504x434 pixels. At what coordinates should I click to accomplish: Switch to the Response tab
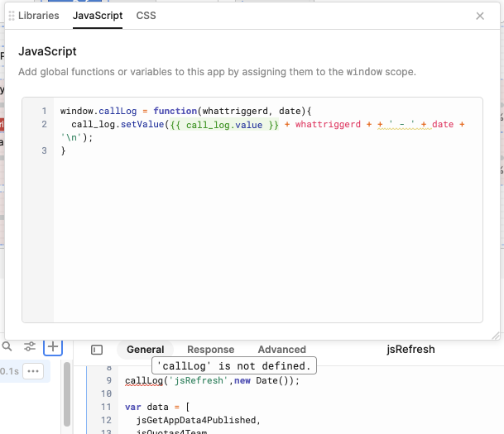coord(210,349)
